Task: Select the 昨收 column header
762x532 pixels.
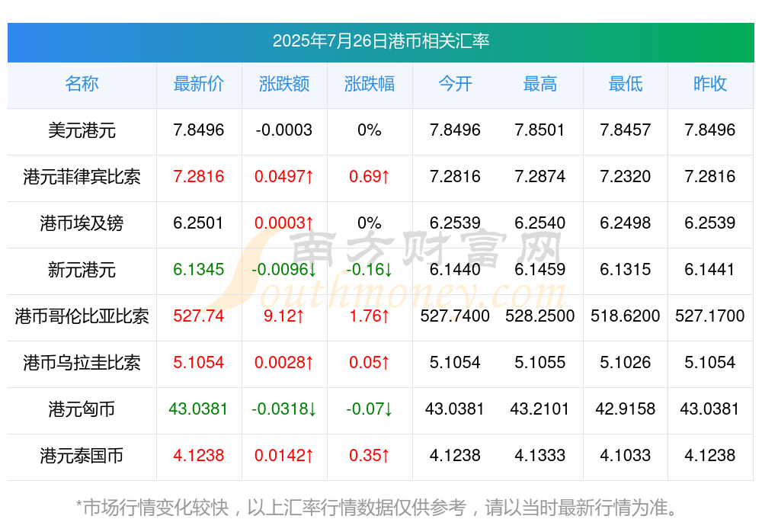Action: point(710,84)
